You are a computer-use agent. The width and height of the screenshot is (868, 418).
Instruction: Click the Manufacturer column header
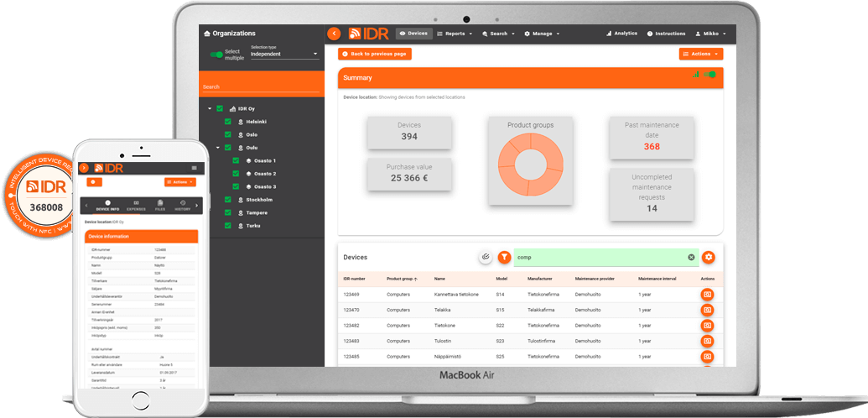[x=540, y=279]
